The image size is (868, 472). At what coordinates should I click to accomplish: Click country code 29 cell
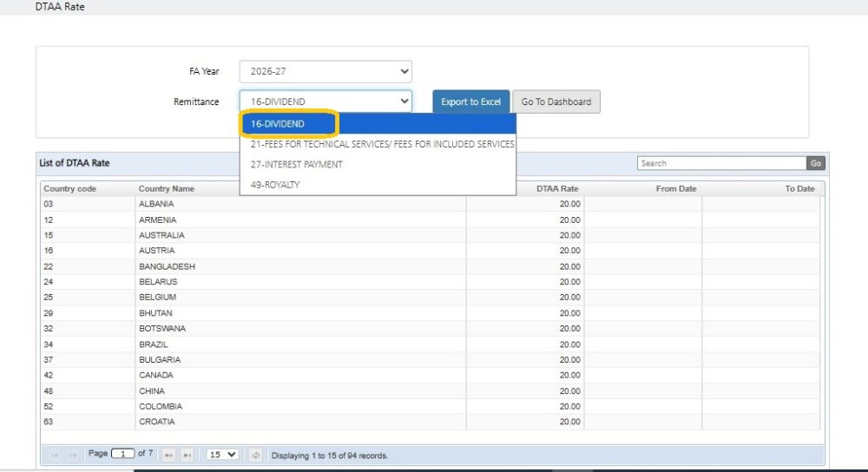tap(88, 312)
